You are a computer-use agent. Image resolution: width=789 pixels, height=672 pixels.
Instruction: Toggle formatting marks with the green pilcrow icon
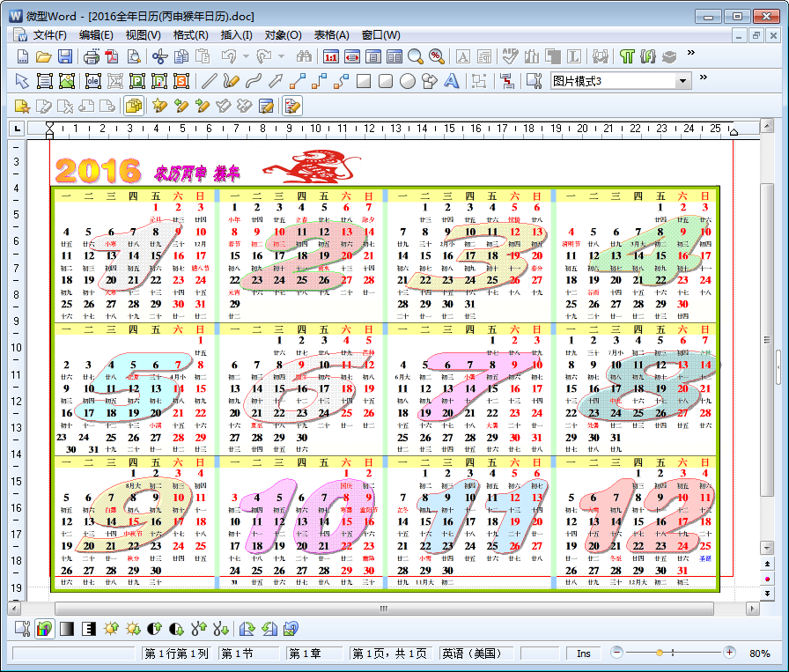(626, 57)
